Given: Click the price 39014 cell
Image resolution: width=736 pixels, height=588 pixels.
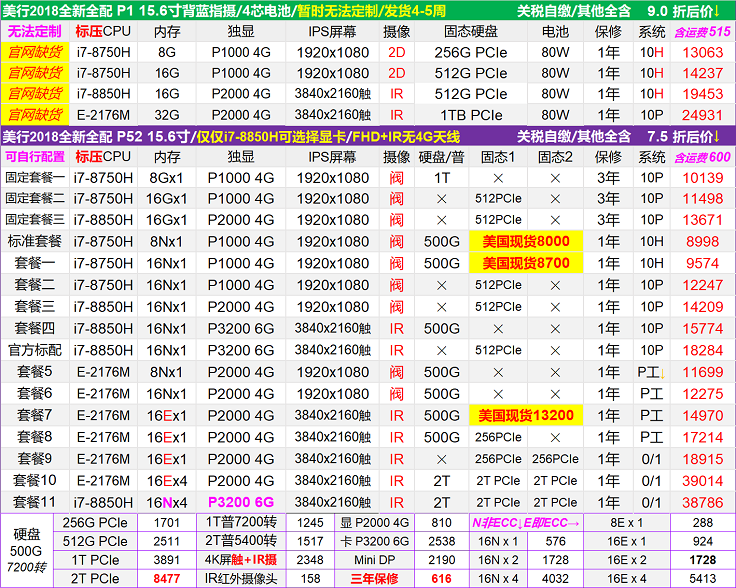Looking at the screenshot, I should click(702, 480).
